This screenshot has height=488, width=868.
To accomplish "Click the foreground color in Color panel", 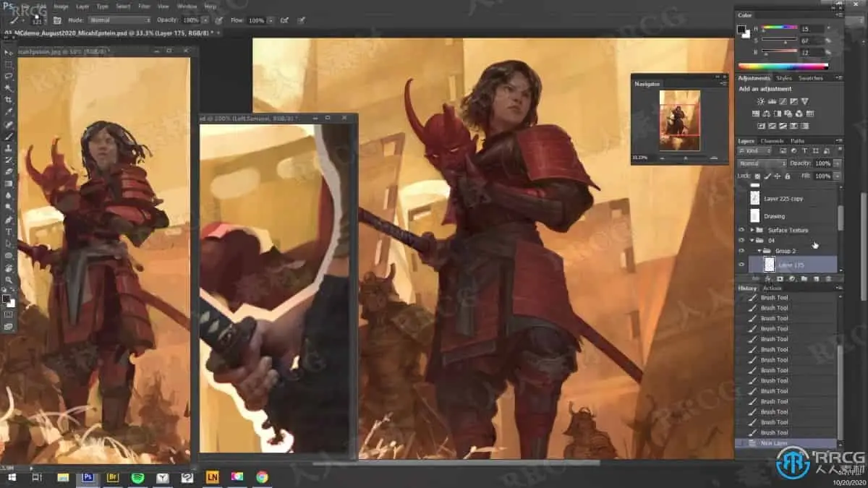I will coord(741,29).
